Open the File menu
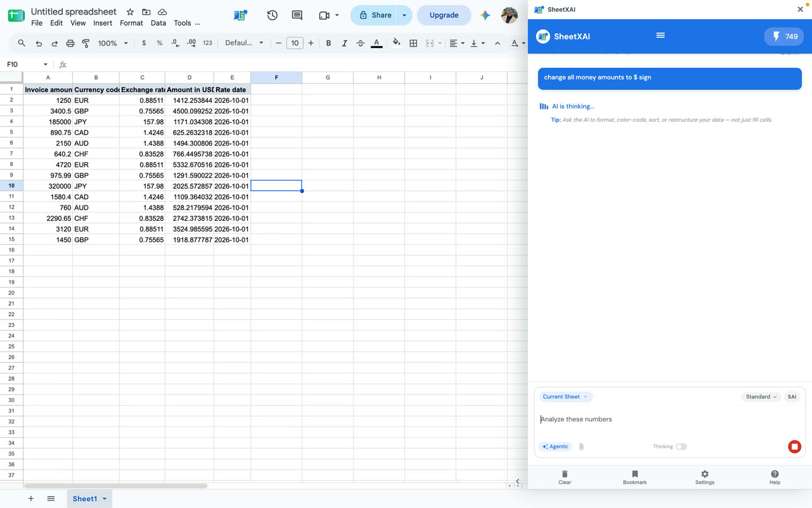The image size is (812, 508). click(x=37, y=23)
